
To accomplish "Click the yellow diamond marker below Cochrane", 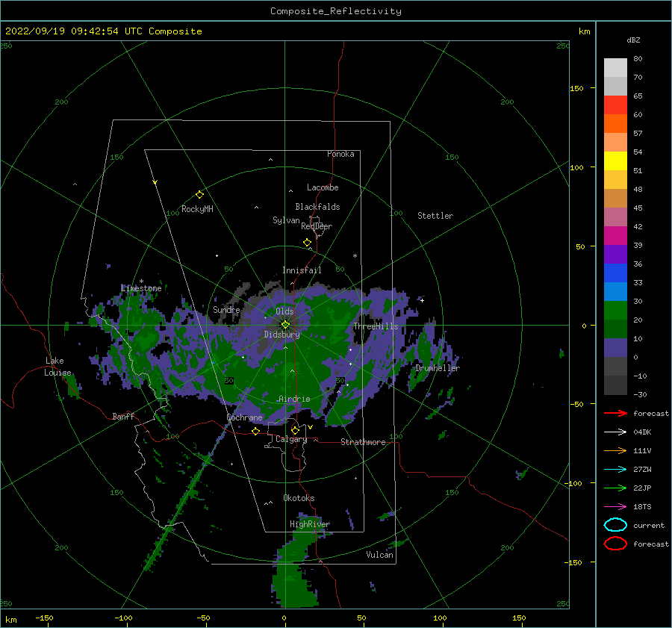I will [255, 432].
